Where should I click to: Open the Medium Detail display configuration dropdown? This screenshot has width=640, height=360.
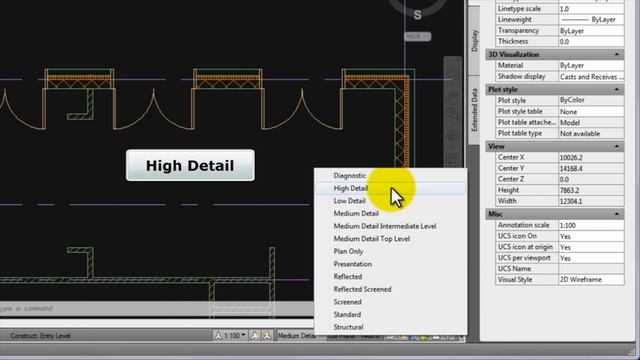tap(297, 336)
